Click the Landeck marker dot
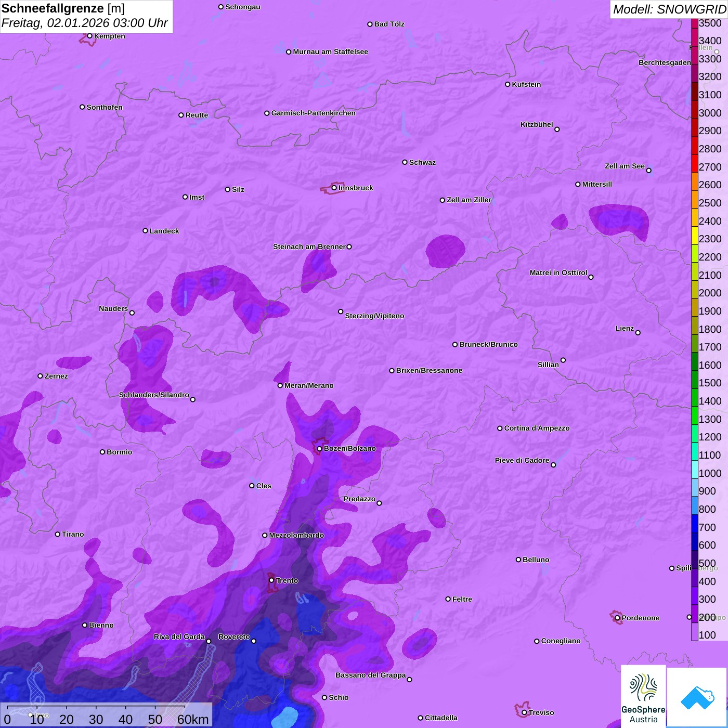The height and width of the screenshot is (728, 728). (x=145, y=231)
